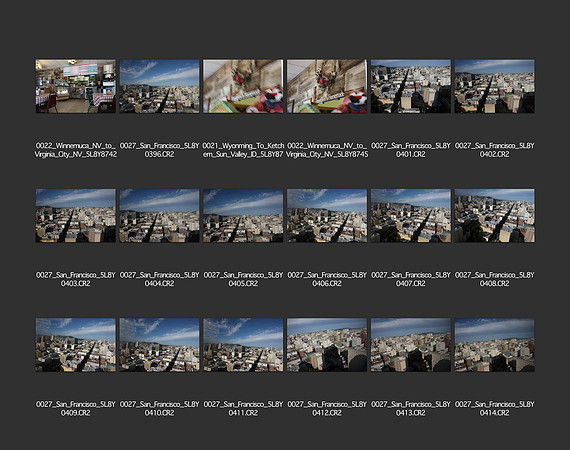
Task: Open thumbnail for San_Francisco_5L8Y0396.CR2
Action: tap(160, 86)
